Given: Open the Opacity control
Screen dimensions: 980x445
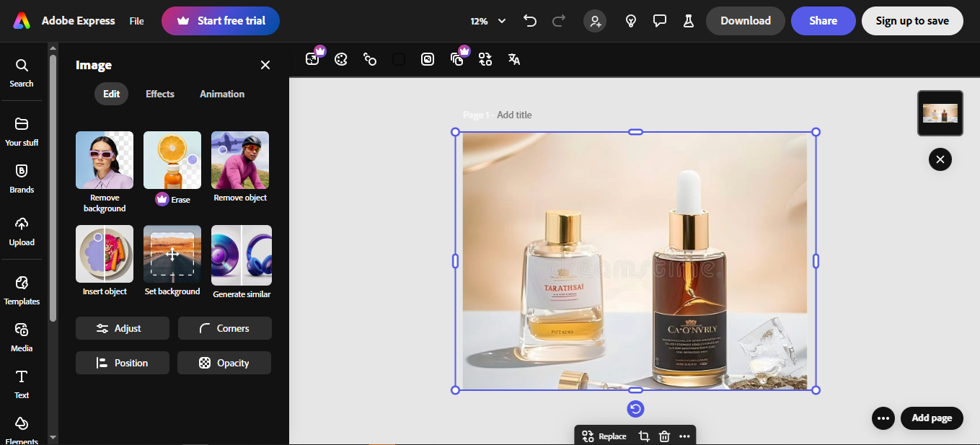Looking at the screenshot, I should [224, 363].
